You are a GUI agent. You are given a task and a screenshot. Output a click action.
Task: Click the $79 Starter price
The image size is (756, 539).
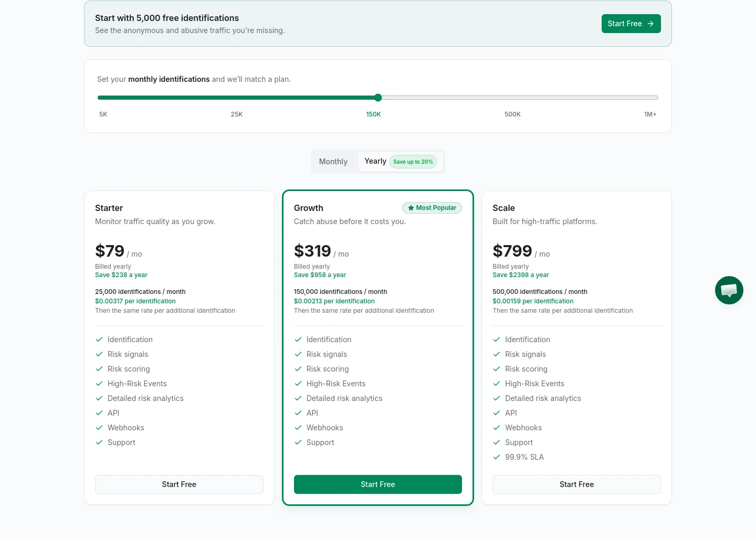click(x=110, y=251)
